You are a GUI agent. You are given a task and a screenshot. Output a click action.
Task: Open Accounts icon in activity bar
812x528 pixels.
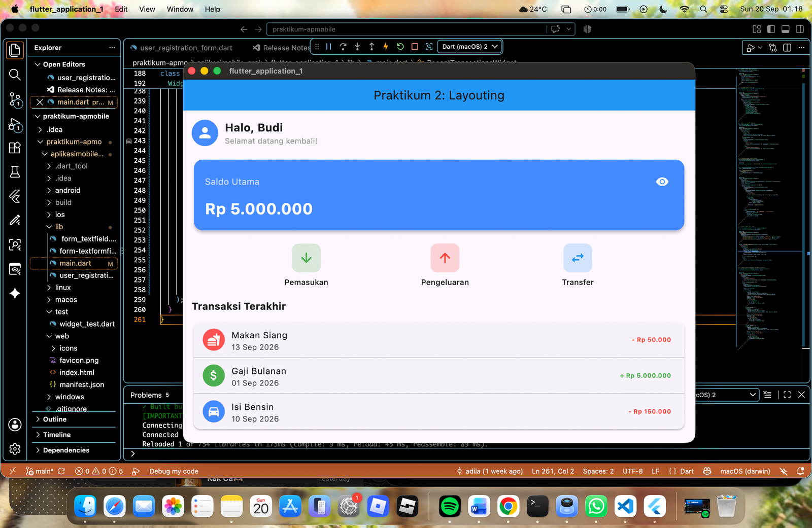15,425
